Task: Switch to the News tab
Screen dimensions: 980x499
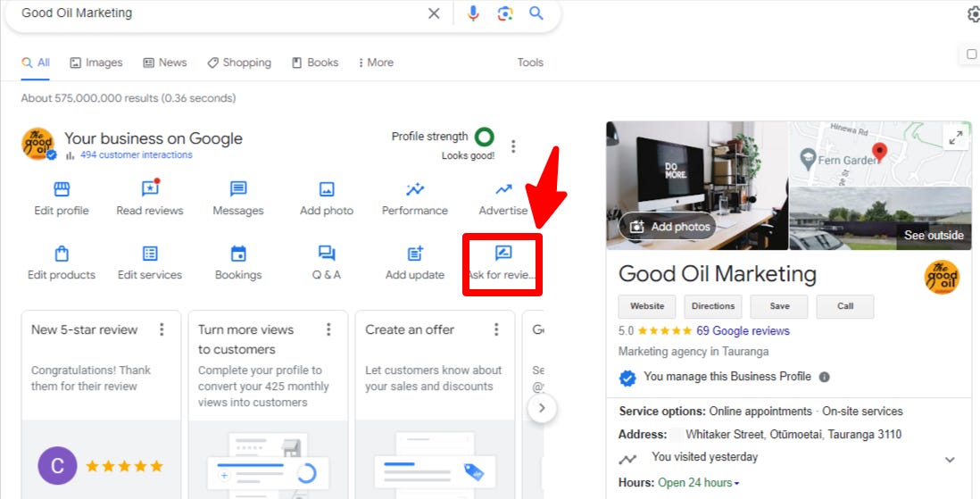Action: click(165, 62)
